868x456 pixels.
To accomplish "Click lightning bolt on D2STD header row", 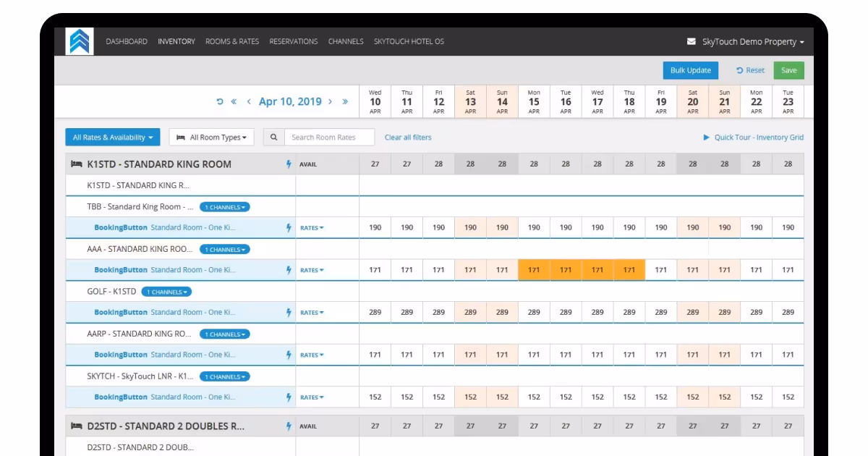I will [x=289, y=426].
